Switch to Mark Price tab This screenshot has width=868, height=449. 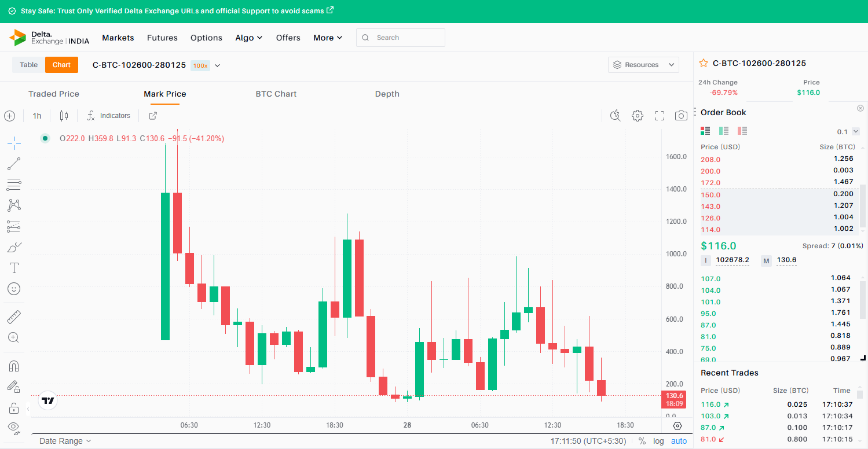pos(165,94)
